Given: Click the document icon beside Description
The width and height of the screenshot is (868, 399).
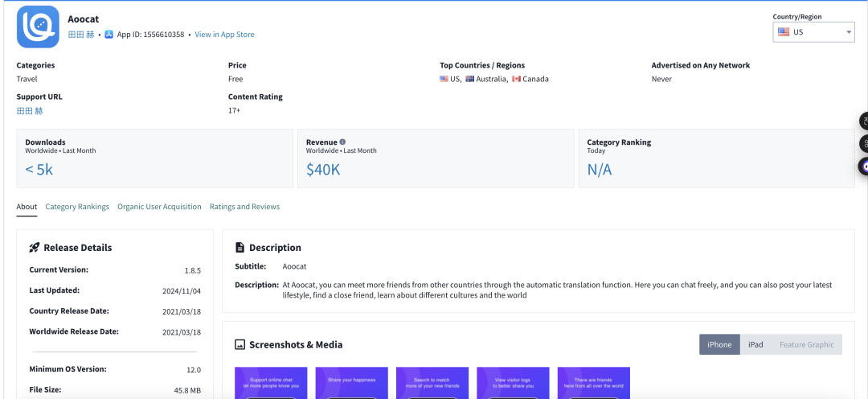Looking at the screenshot, I should (x=240, y=248).
